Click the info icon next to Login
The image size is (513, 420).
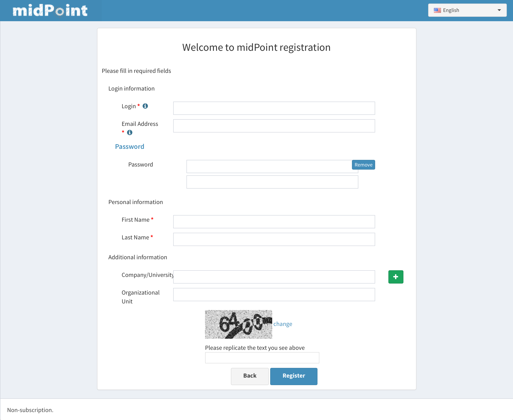click(x=145, y=106)
